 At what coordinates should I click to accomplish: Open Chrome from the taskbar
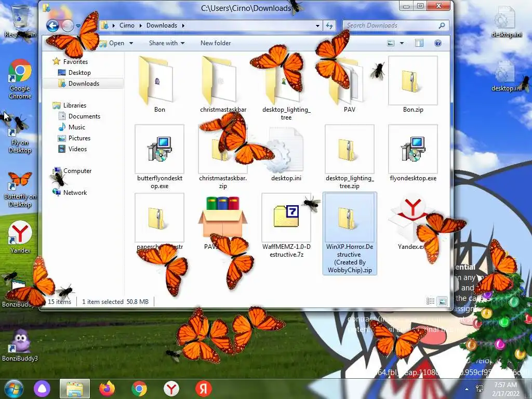coord(139,389)
